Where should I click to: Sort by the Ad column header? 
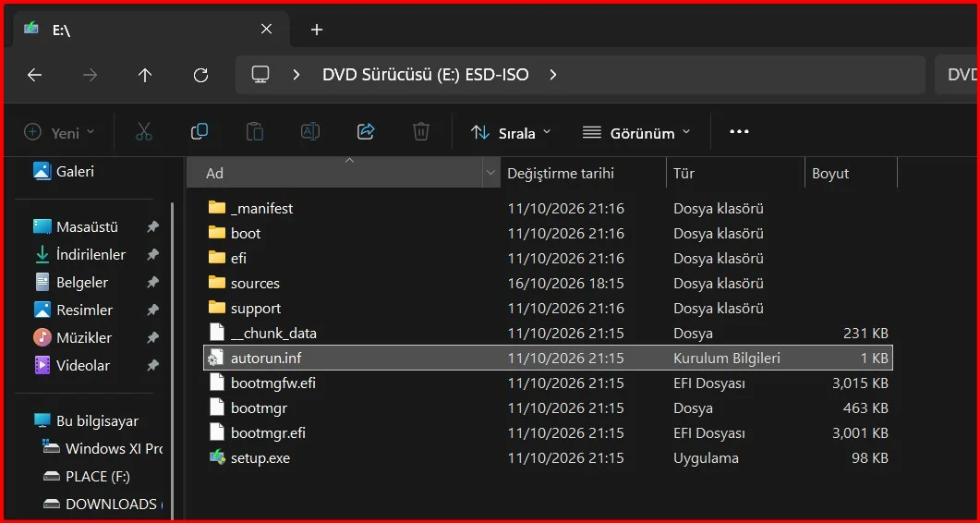click(x=335, y=174)
